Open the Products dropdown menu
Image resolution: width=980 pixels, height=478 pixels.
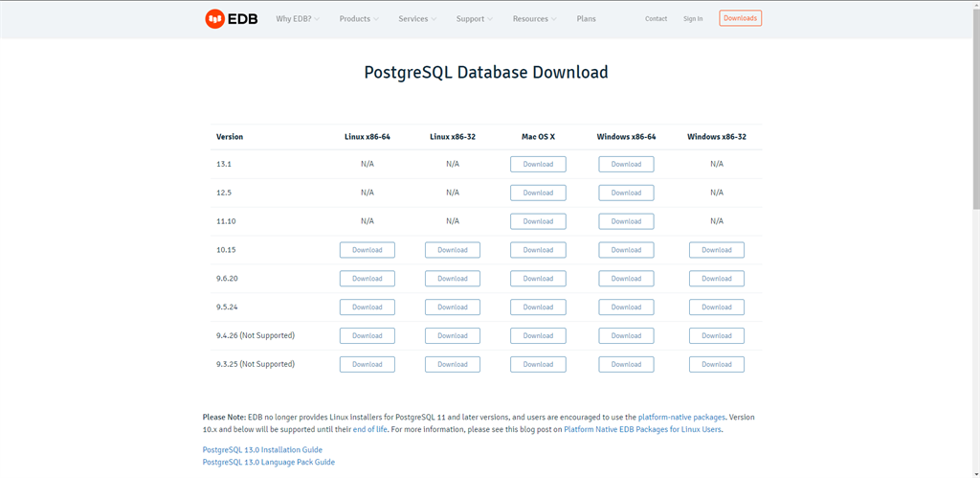359,19
